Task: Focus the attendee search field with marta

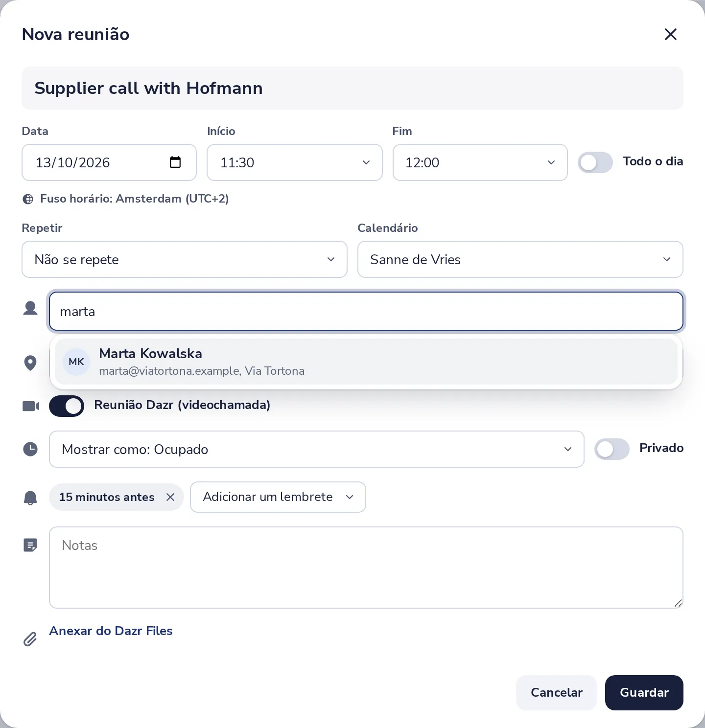Action: [366, 311]
